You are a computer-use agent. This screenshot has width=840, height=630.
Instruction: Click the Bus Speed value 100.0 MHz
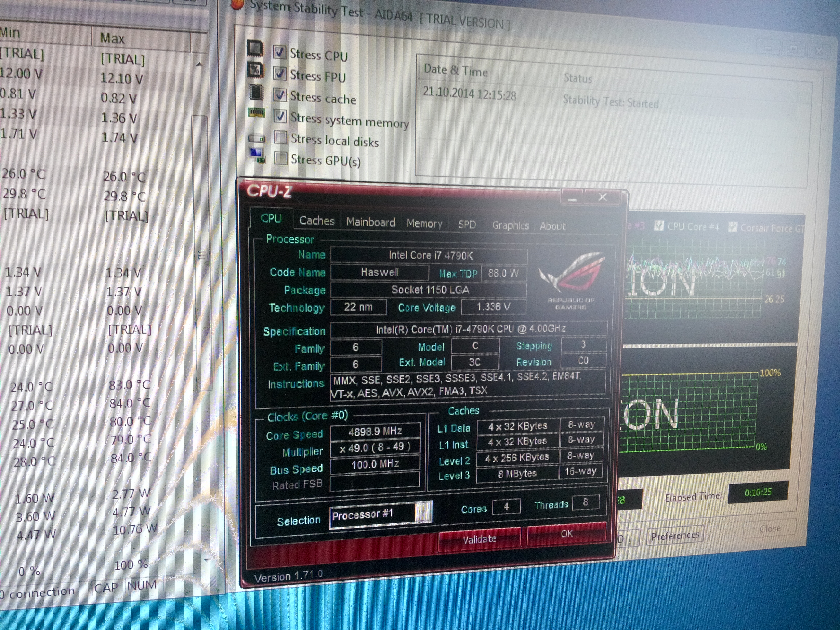point(375,464)
